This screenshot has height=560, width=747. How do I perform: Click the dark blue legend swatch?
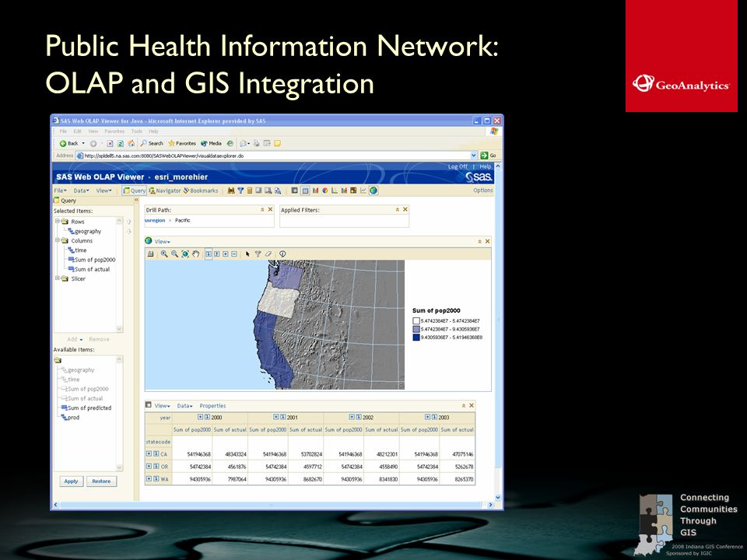pos(416,337)
